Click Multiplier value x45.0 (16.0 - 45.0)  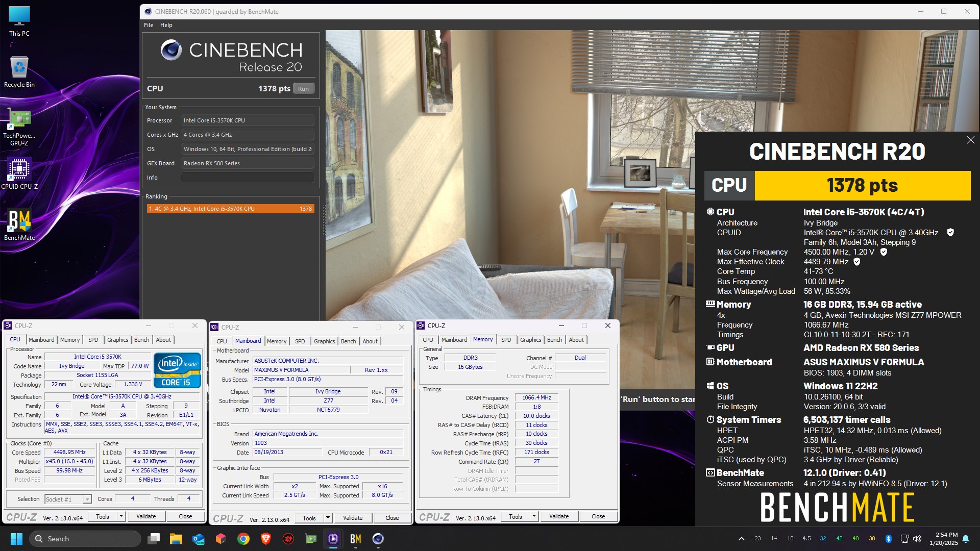tap(69, 461)
